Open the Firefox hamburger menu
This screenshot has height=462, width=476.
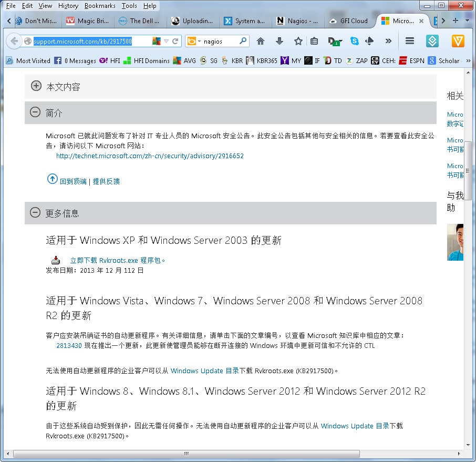coord(410,41)
